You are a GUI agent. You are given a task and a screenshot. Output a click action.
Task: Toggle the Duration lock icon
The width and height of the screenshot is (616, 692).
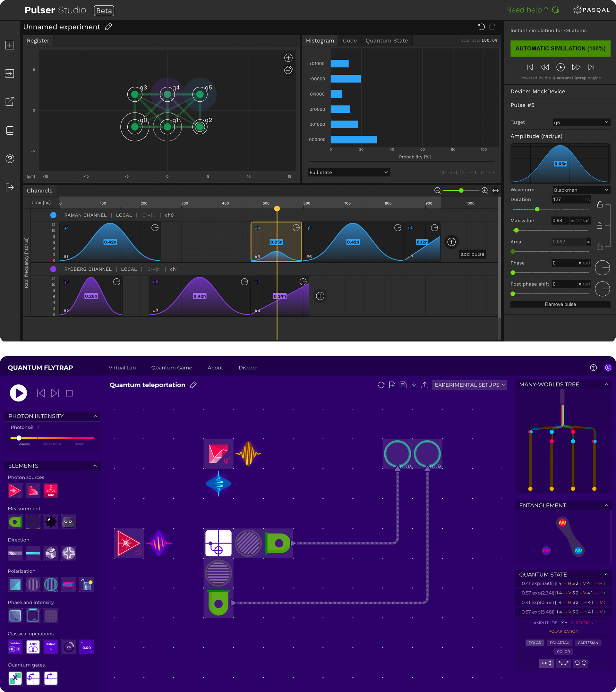point(599,204)
